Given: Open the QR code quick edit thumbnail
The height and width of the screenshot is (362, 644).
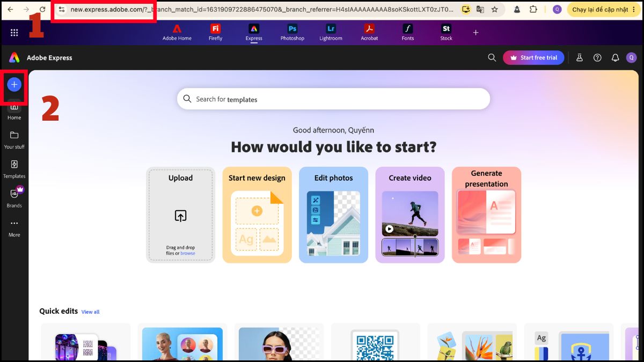Looking at the screenshot, I should [376, 342].
